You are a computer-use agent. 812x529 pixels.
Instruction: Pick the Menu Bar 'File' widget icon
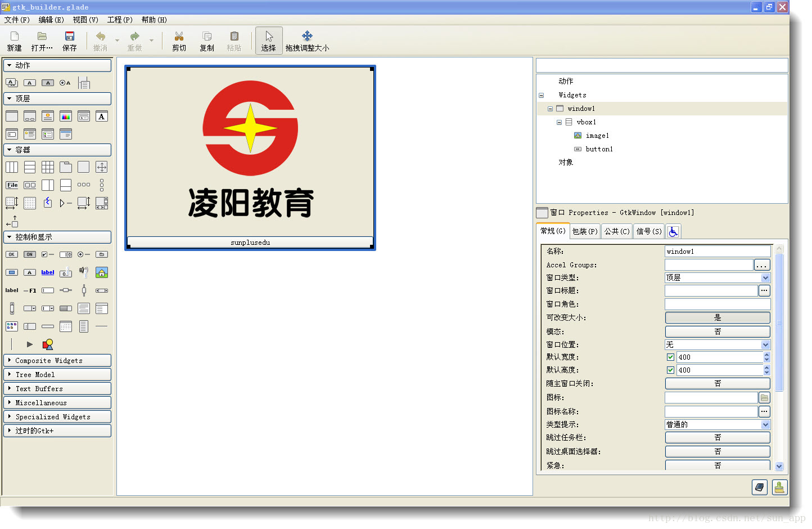point(12,185)
